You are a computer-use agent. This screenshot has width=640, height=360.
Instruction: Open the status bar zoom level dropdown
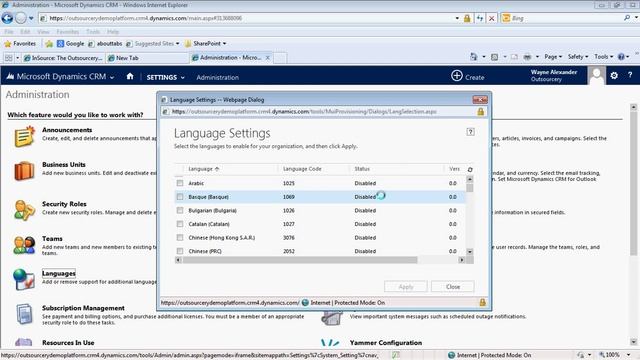629,355
